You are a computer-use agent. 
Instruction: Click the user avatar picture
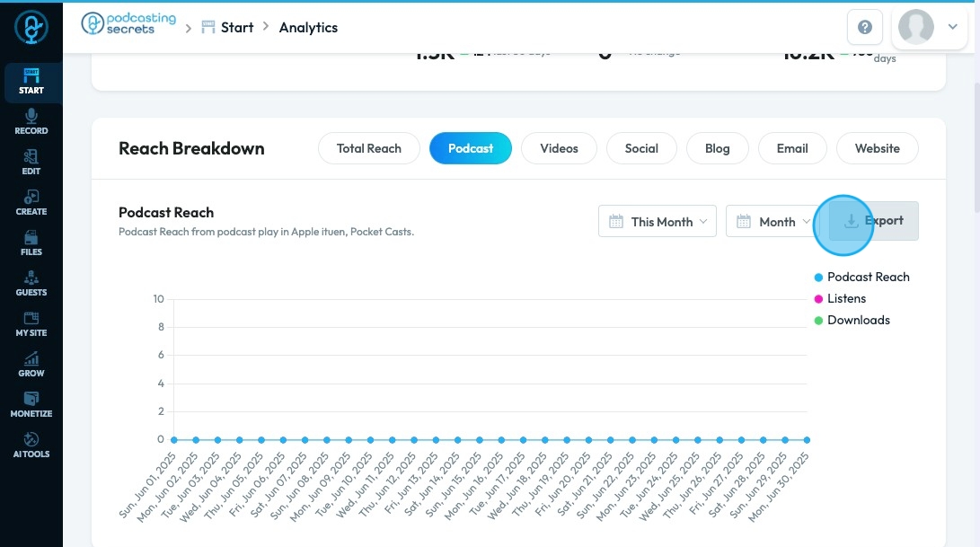[x=915, y=27]
